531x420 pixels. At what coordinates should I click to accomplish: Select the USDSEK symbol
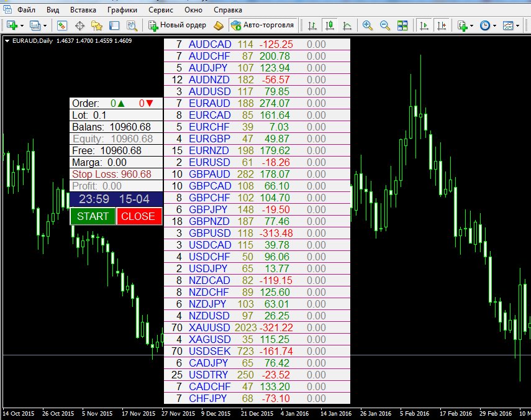[210, 351]
